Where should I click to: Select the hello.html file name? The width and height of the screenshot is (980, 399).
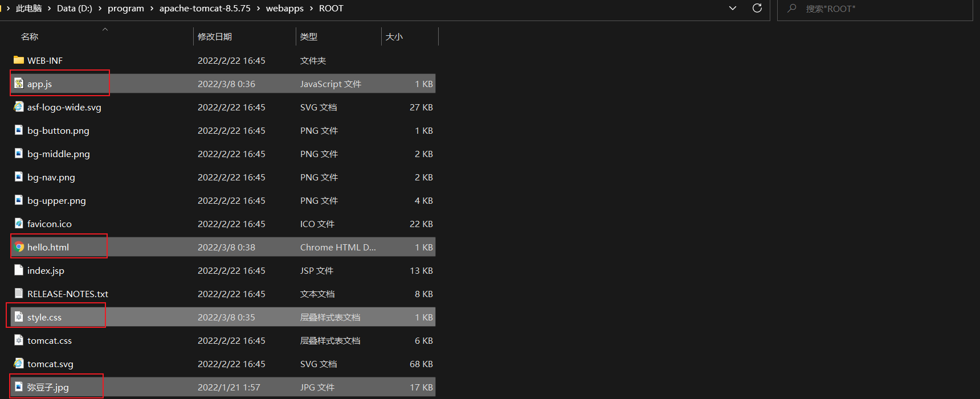[x=48, y=247]
